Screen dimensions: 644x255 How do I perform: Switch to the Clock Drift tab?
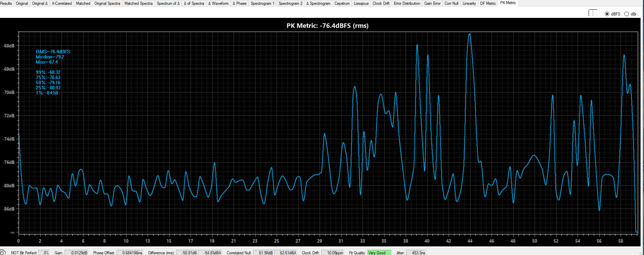click(381, 3)
